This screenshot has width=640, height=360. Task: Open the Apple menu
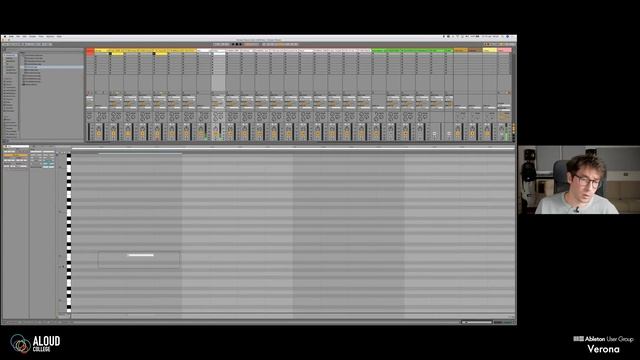6,37
